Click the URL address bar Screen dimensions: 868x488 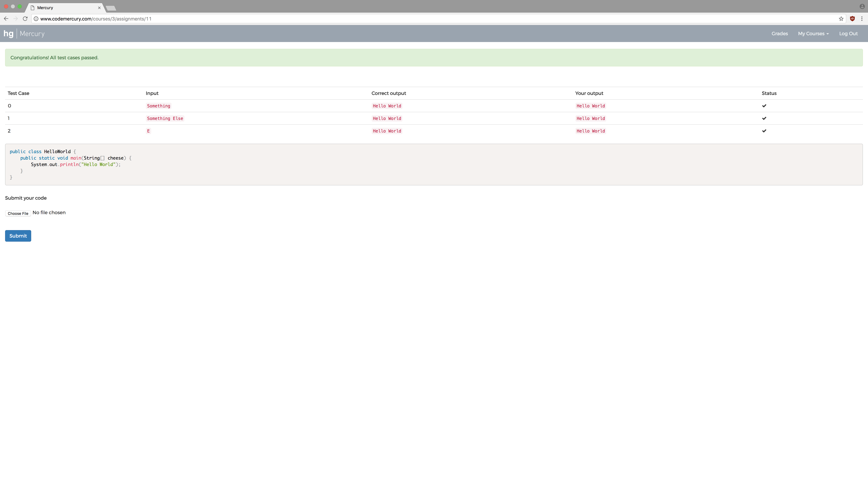pos(404,19)
